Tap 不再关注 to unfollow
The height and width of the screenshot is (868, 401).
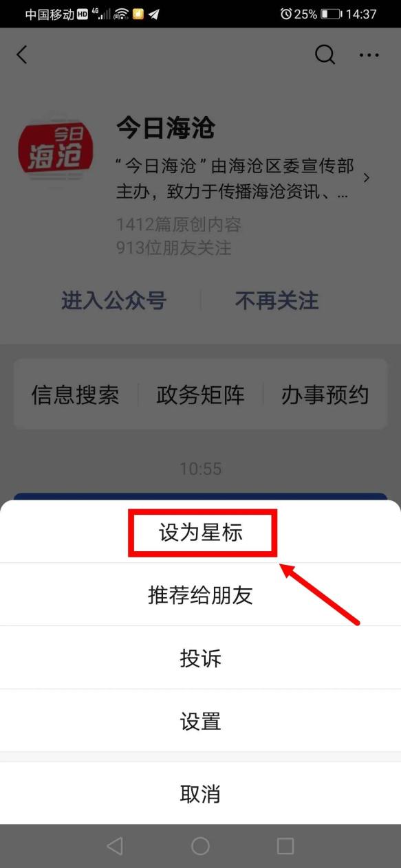point(277,300)
